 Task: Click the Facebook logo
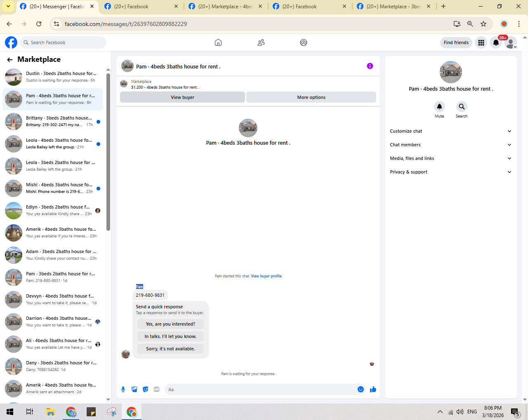click(x=11, y=42)
